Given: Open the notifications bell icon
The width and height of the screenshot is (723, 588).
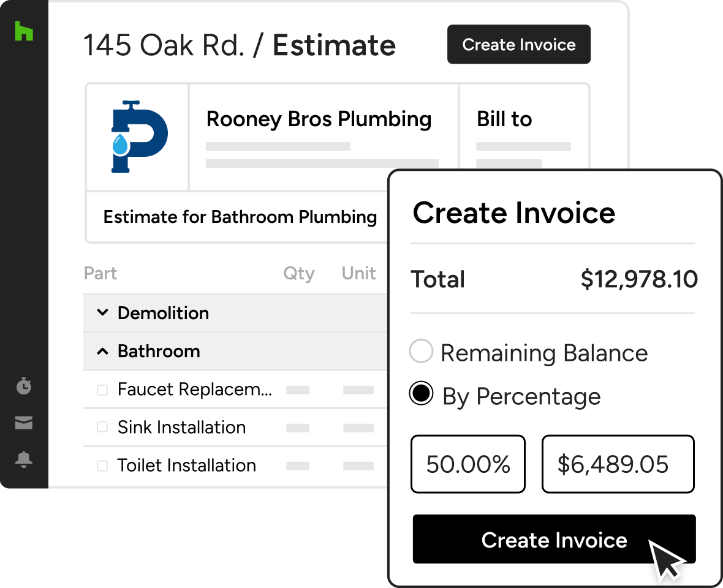Looking at the screenshot, I should tap(24, 460).
